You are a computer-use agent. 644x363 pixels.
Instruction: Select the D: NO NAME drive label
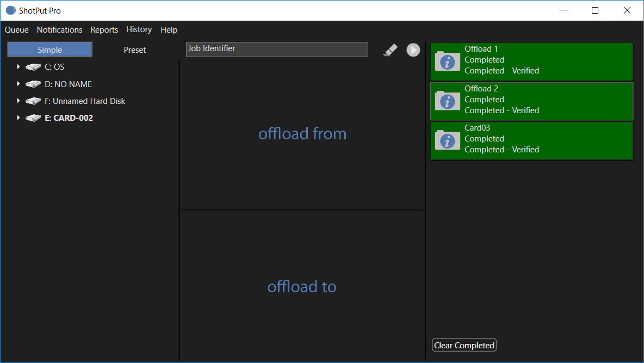tap(68, 84)
